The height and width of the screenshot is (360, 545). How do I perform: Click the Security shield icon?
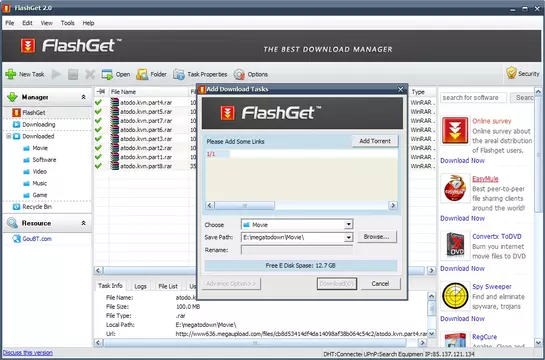click(511, 73)
